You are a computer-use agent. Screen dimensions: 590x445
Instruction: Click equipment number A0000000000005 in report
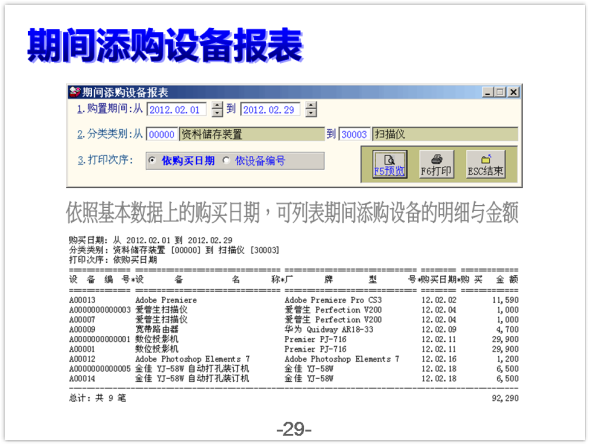click(x=100, y=369)
